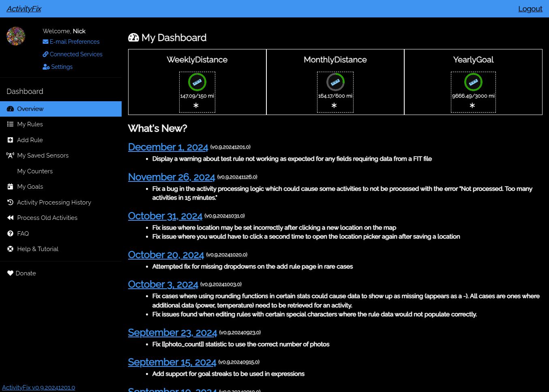Open the My Goals page
This screenshot has width=549, height=392.
[30, 186]
